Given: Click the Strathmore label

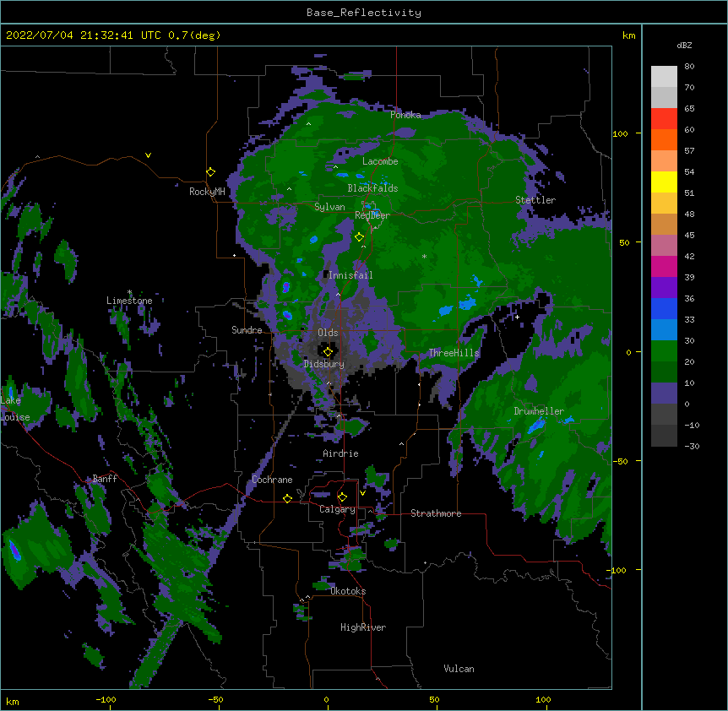Looking at the screenshot, I should 436,513.
